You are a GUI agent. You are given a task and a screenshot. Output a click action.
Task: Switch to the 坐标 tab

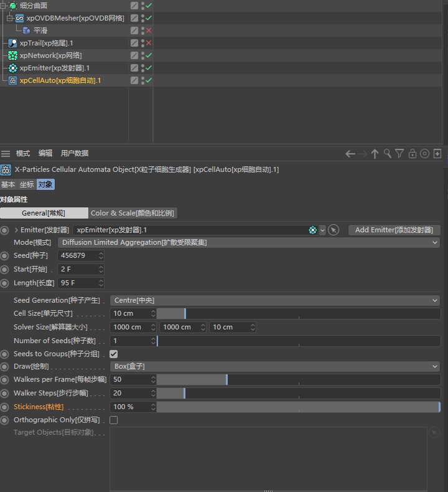click(27, 184)
